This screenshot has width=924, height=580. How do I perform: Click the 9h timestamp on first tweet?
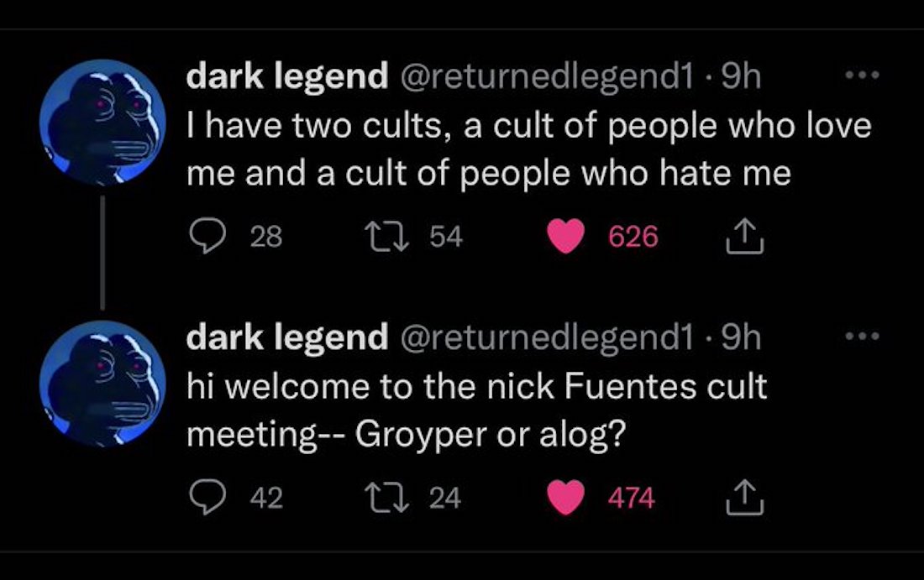point(741,77)
